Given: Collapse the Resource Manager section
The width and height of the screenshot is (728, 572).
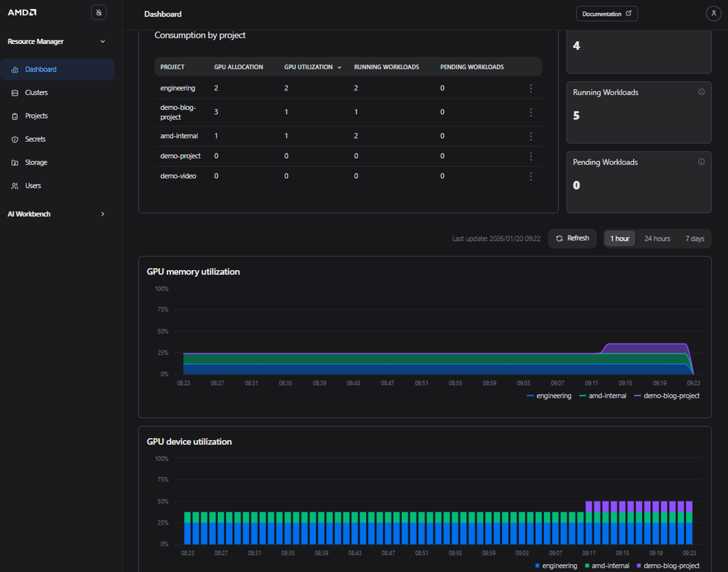Looking at the screenshot, I should pos(102,42).
